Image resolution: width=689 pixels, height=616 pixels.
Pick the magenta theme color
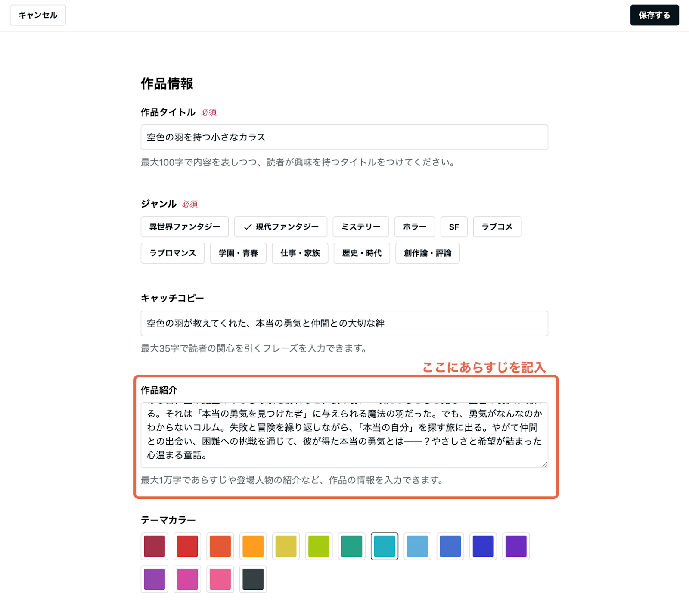click(187, 579)
